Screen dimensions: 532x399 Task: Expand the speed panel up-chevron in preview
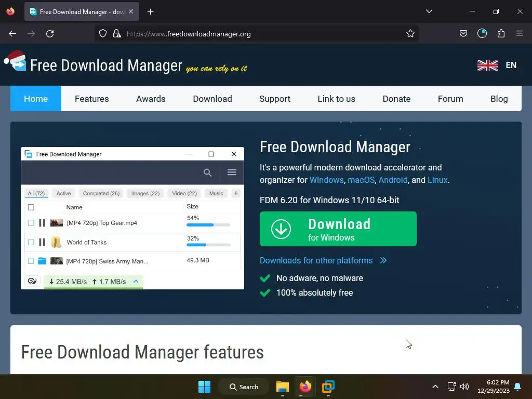[x=136, y=281]
